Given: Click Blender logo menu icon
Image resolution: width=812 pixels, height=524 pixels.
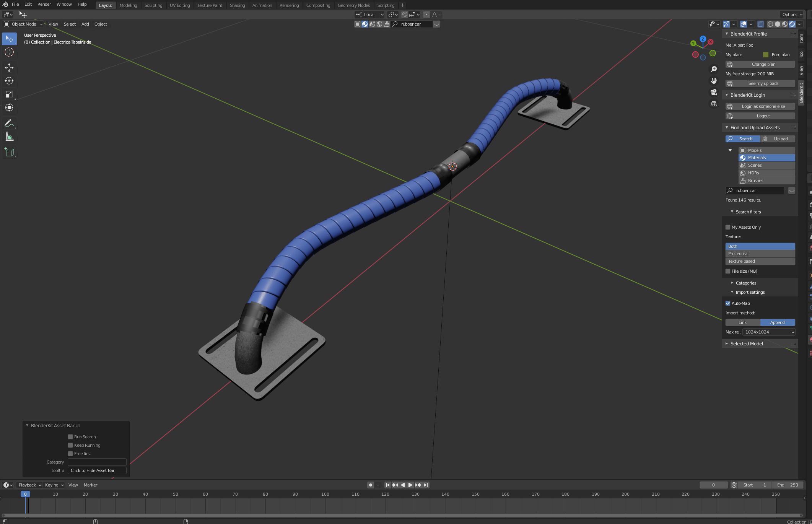Looking at the screenshot, I should [5, 5].
